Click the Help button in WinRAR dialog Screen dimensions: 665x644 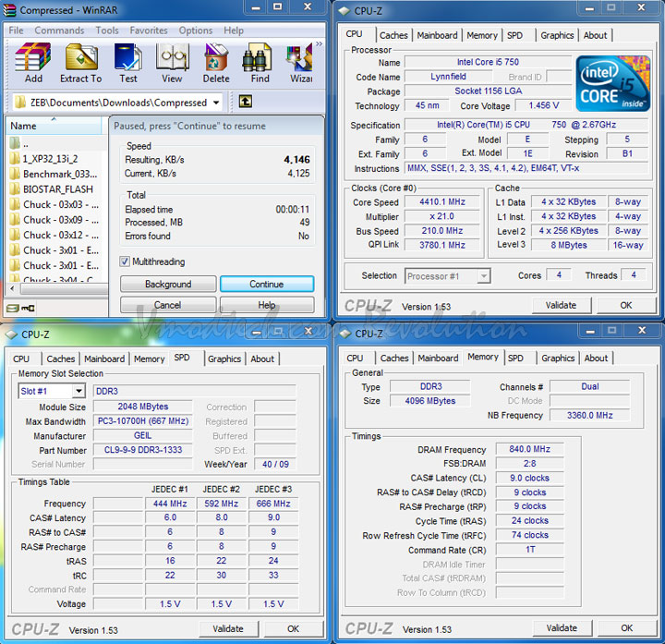(x=267, y=305)
